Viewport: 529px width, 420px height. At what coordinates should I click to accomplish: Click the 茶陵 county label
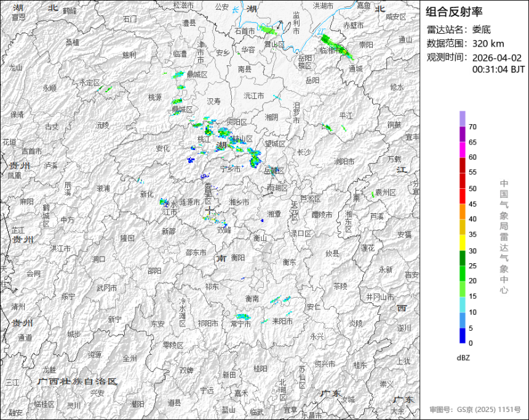click(x=340, y=286)
